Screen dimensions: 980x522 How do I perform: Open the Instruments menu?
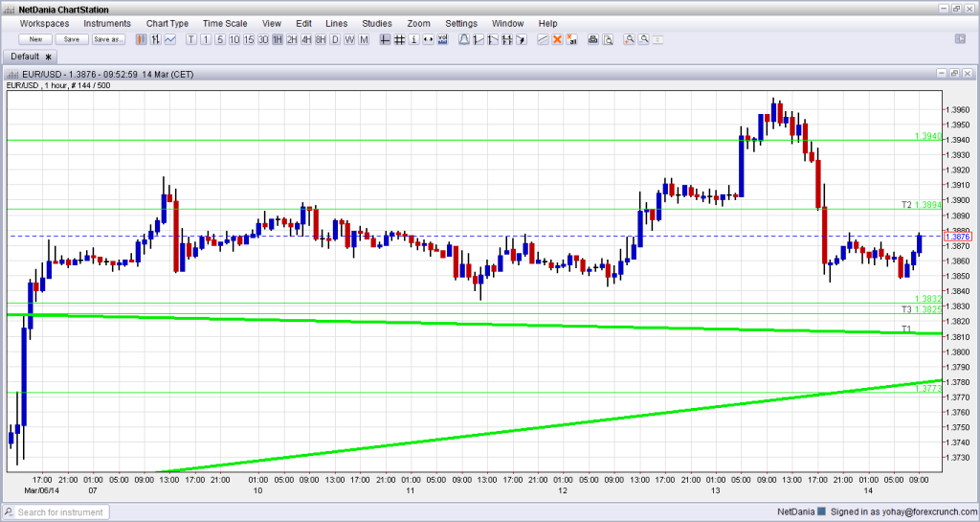click(107, 23)
